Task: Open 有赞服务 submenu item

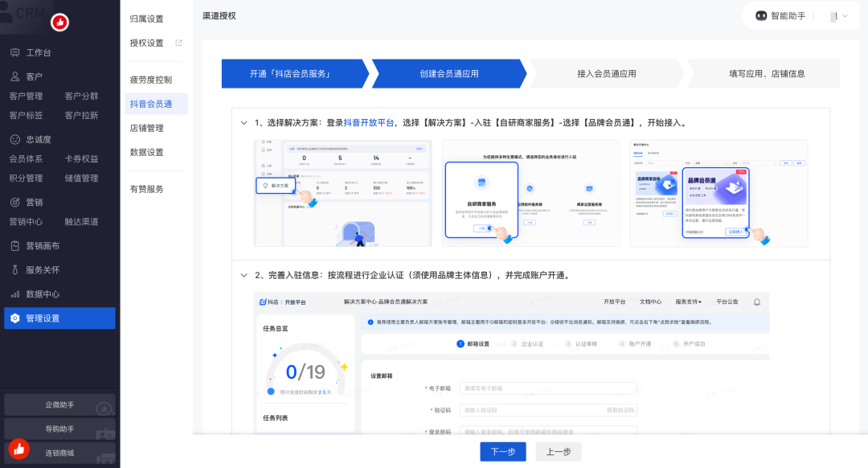Action: (147, 190)
